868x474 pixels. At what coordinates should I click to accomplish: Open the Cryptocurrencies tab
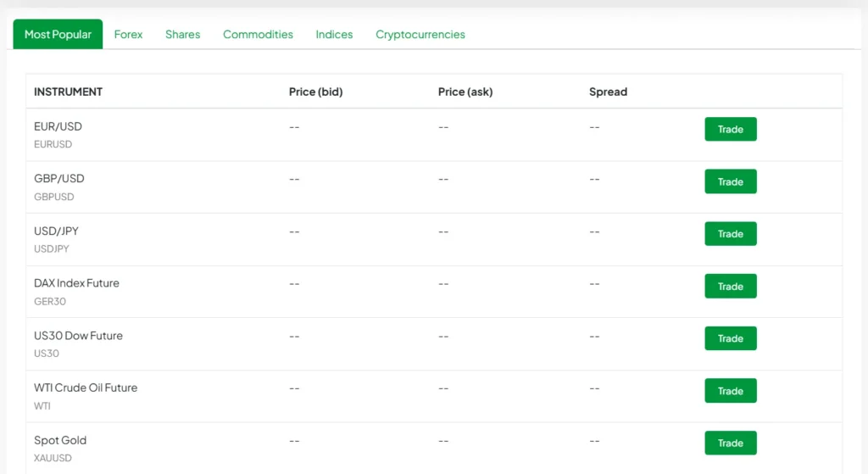pyautogui.click(x=420, y=35)
